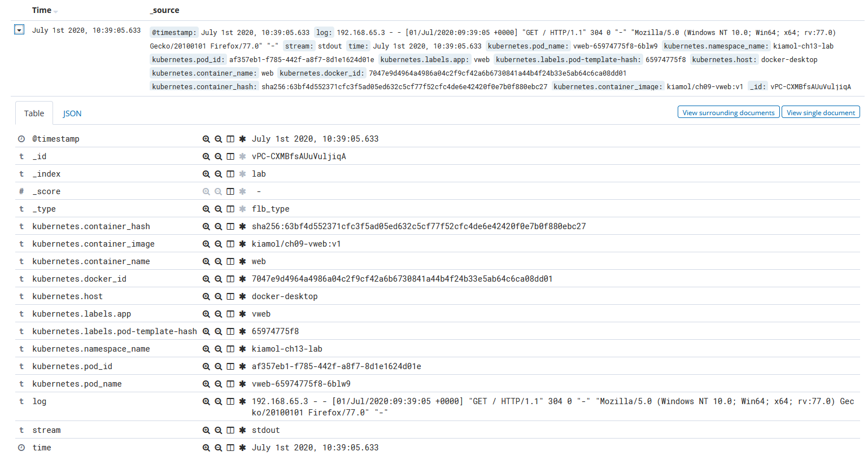The height and width of the screenshot is (460, 868).
Task: Select the Table tab
Action: point(34,113)
